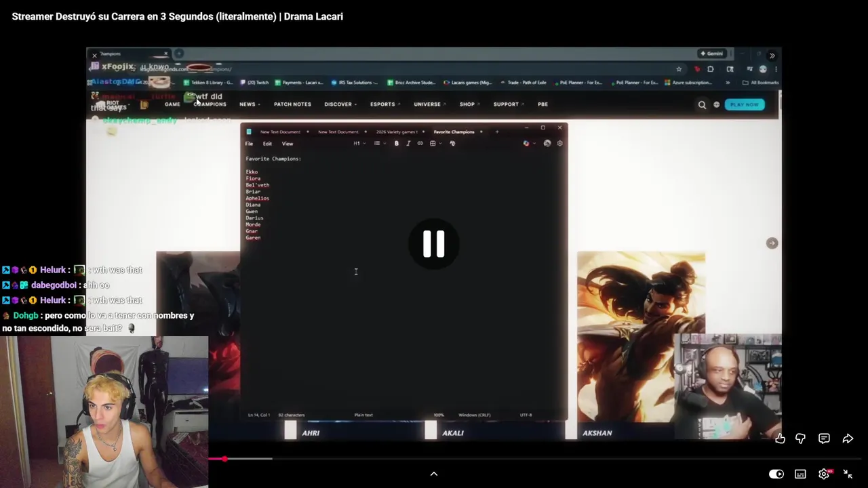The height and width of the screenshot is (488, 868).
Task: Click the 100% zoom status entry
Action: coord(439,415)
